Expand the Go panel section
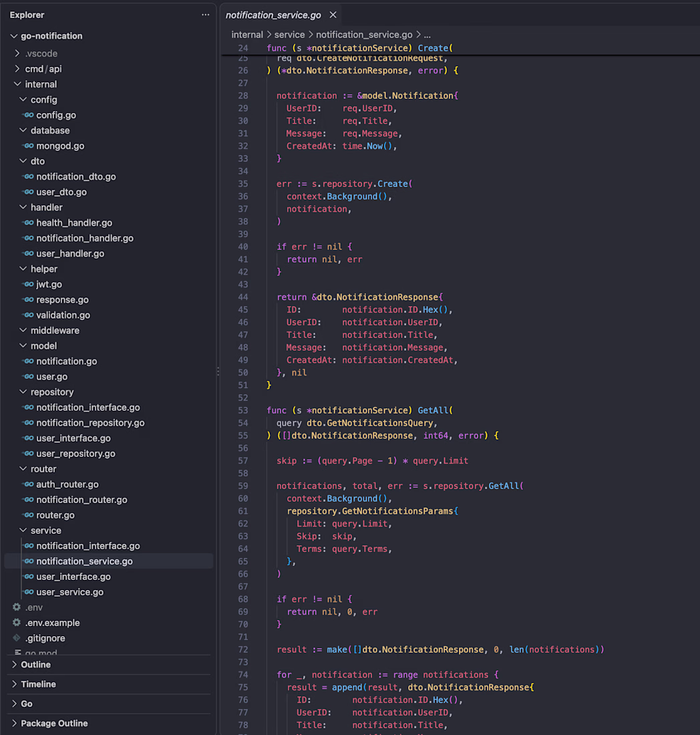 pos(14,704)
